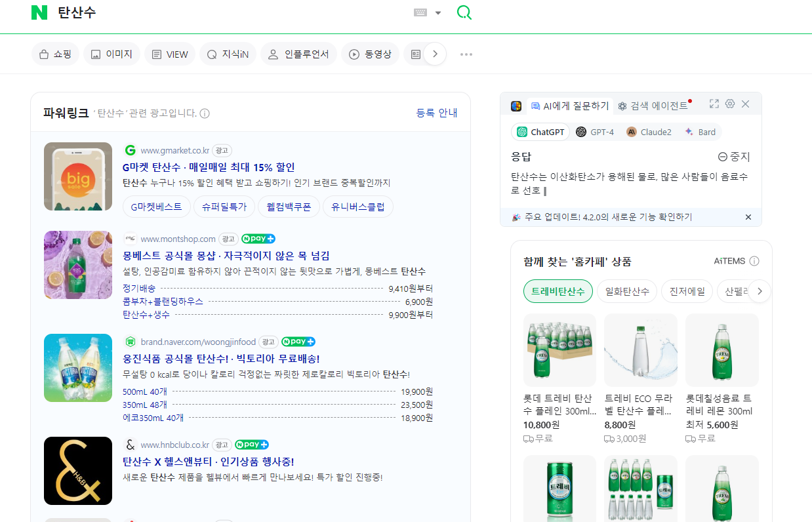Select the Bard model
Image resolution: width=812 pixels, height=522 pixels.
tap(700, 132)
